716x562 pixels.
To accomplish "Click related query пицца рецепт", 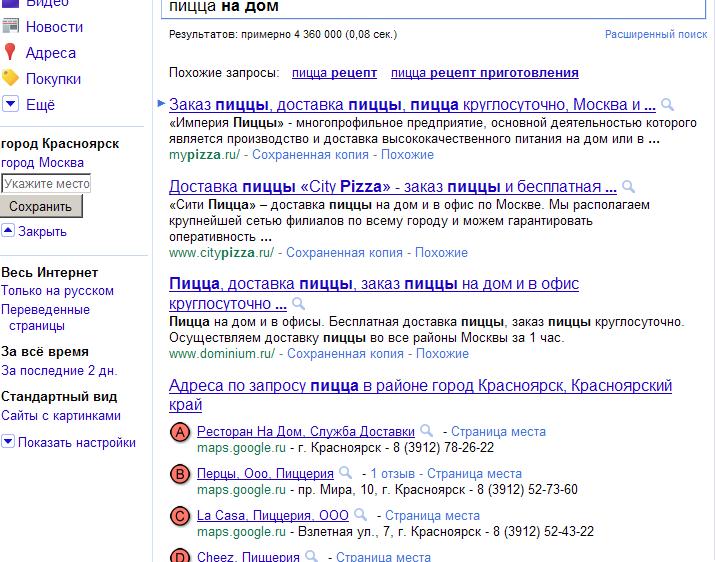I will pos(334,73).
